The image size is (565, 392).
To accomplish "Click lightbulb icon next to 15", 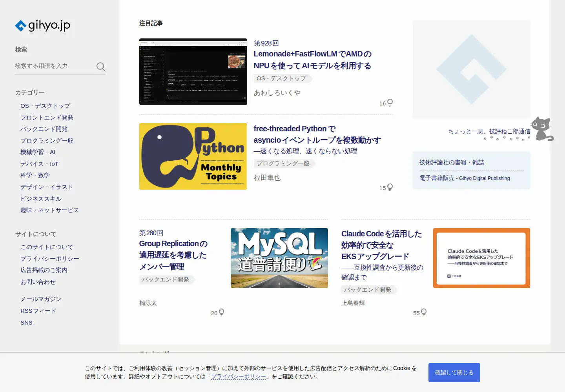I will pos(390,187).
